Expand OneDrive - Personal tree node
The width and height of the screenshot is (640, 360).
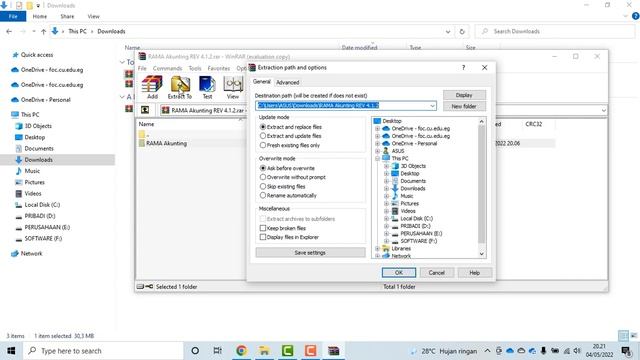(378, 144)
